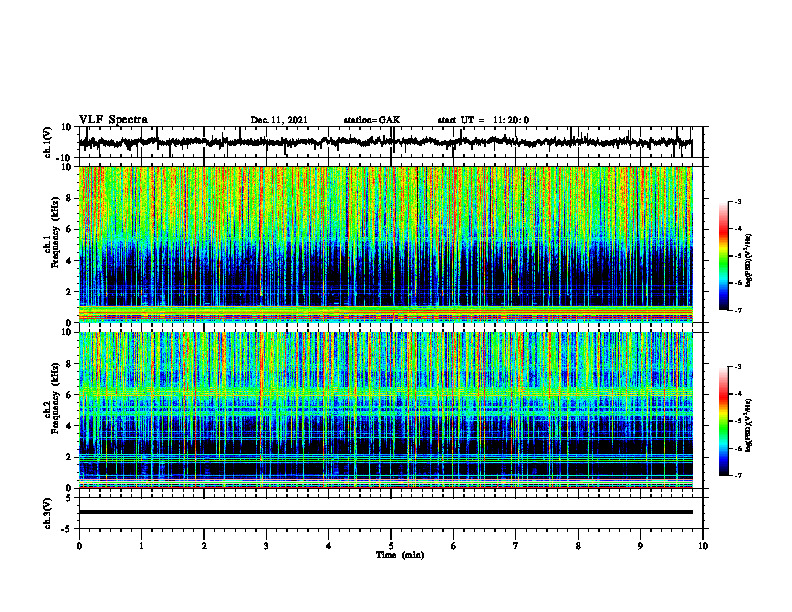Click the '-3' label on the ch.1 colorbar
The image size is (792, 612).
coord(738,202)
